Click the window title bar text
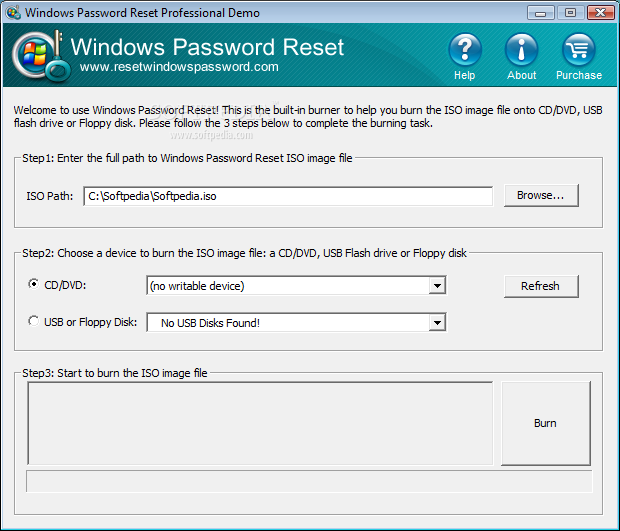Image resolution: width=620 pixels, height=531 pixels. pyautogui.click(x=142, y=13)
